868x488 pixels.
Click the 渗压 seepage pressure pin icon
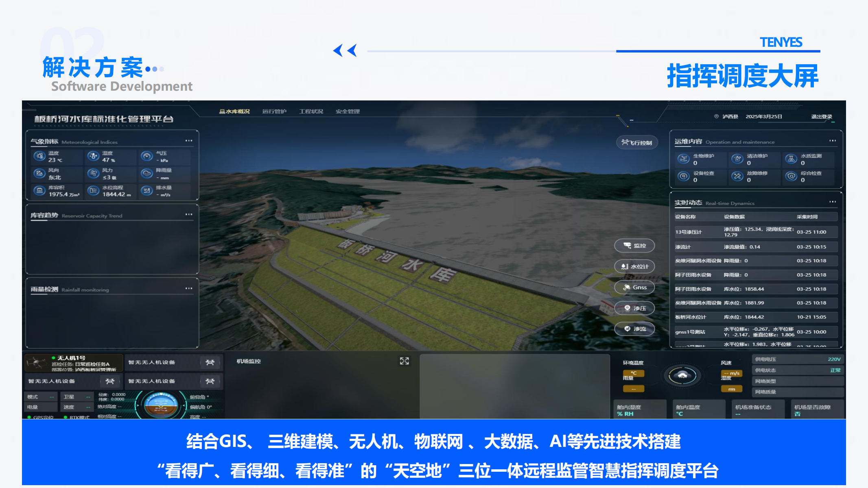pos(627,308)
